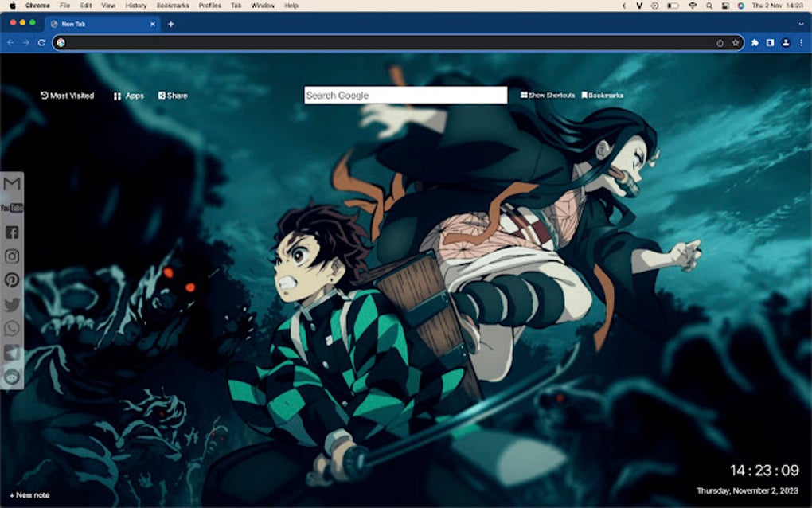Toggle the Bookmarks panel visibility
The image size is (812, 508).
pos(603,95)
